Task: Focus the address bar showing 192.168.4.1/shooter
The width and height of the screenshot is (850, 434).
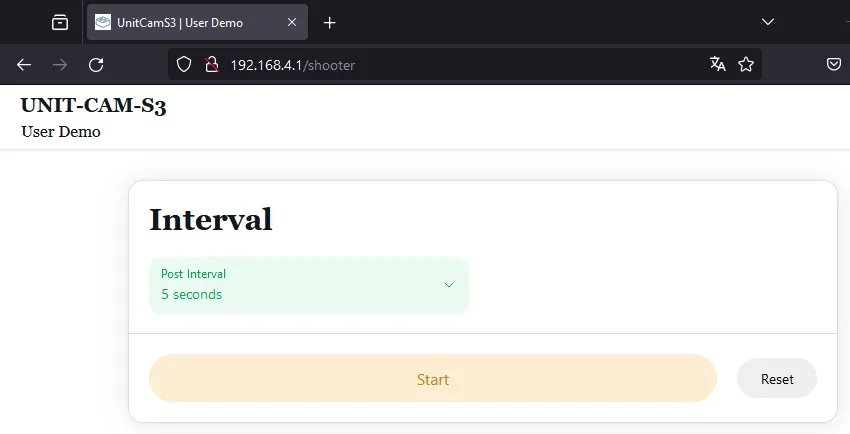Action: 450,65
